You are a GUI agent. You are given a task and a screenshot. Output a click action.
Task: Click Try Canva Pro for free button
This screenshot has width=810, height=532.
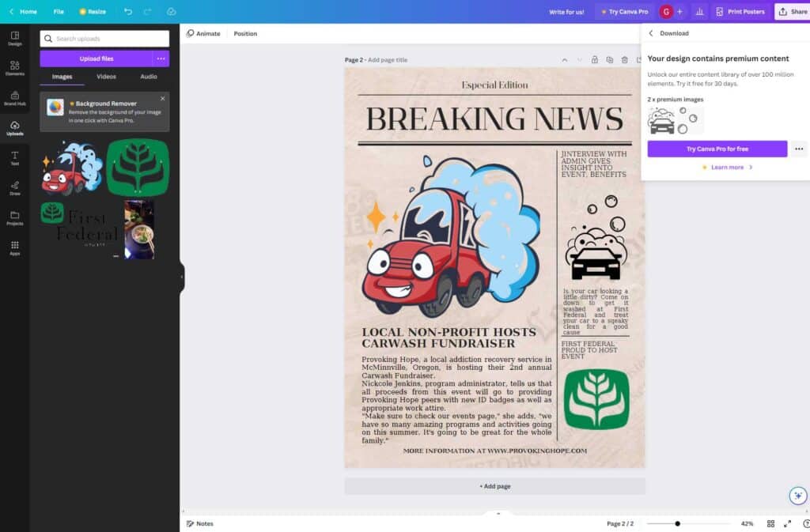(x=717, y=149)
